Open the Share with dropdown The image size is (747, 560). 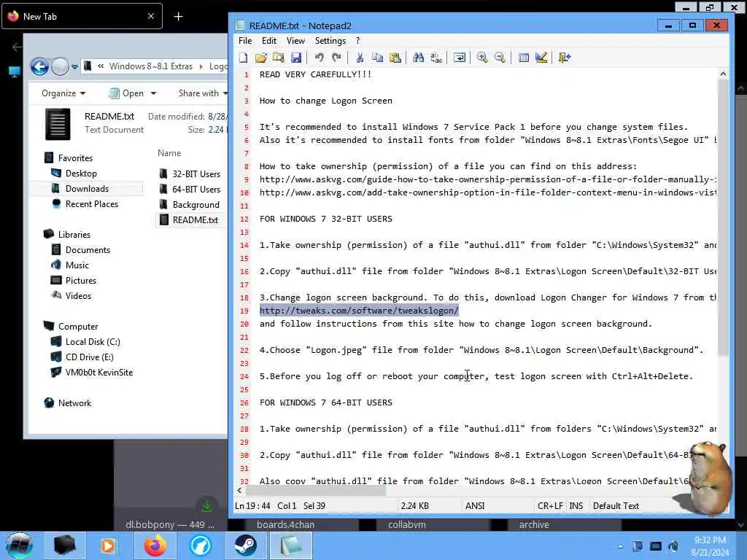203,93
